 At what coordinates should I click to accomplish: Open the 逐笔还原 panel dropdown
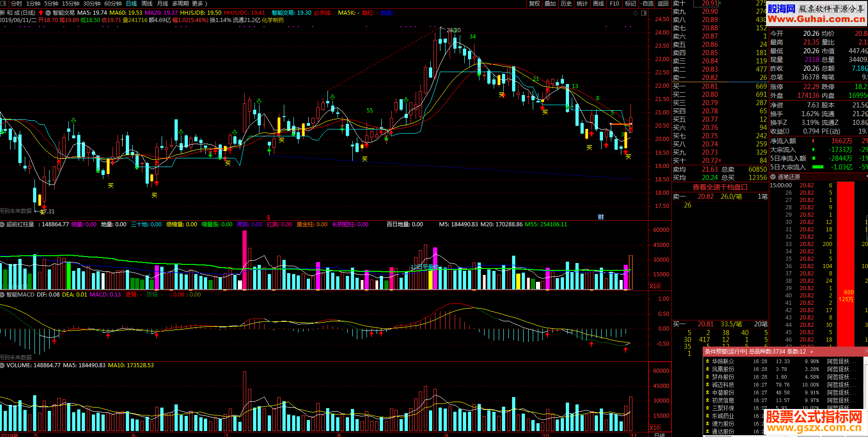[773, 177]
